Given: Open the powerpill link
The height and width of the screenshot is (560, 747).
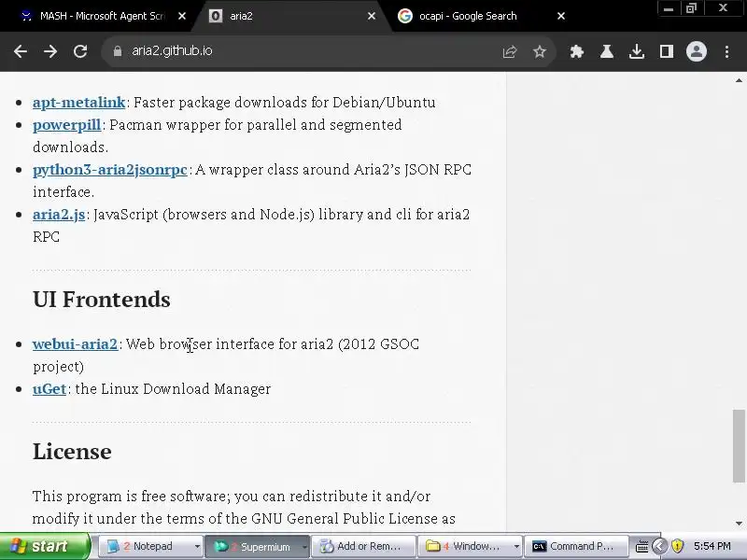Looking at the screenshot, I should point(66,125).
